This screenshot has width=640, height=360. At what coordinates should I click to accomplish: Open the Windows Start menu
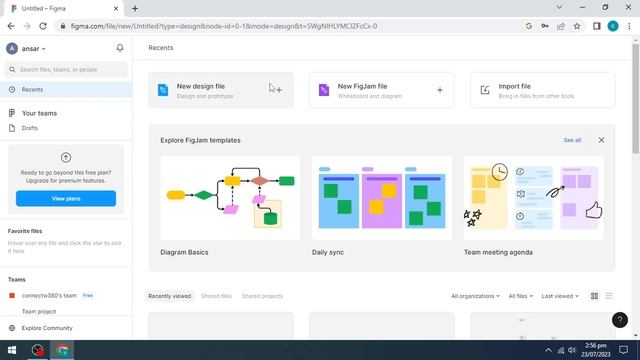coord(12,350)
